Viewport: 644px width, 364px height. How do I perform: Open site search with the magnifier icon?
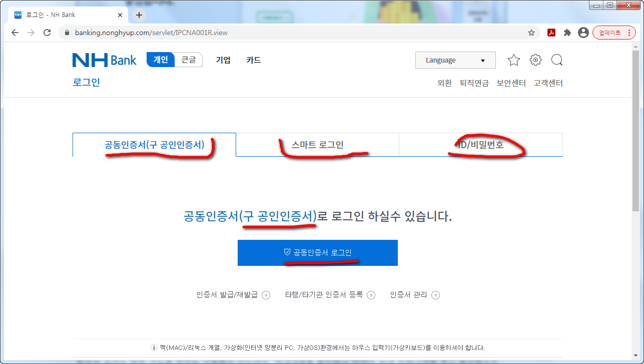click(x=557, y=60)
